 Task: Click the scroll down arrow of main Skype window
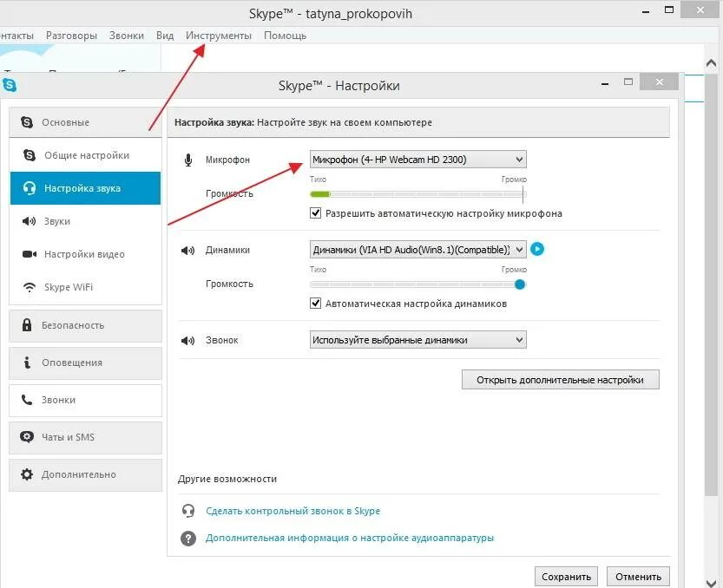[x=712, y=582]
